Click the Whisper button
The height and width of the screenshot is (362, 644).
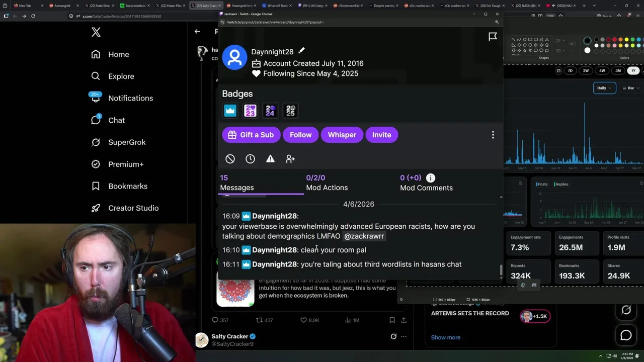(x=342, y=135)
